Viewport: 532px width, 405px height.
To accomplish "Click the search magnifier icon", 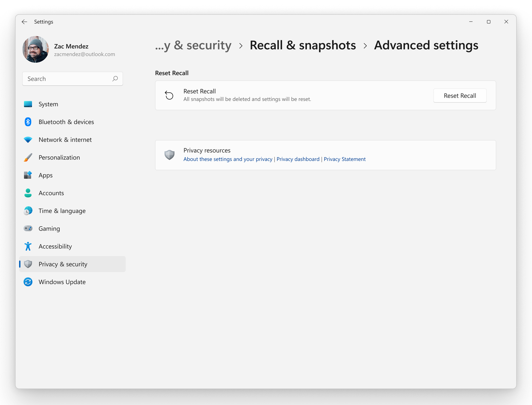I will 115,79.
